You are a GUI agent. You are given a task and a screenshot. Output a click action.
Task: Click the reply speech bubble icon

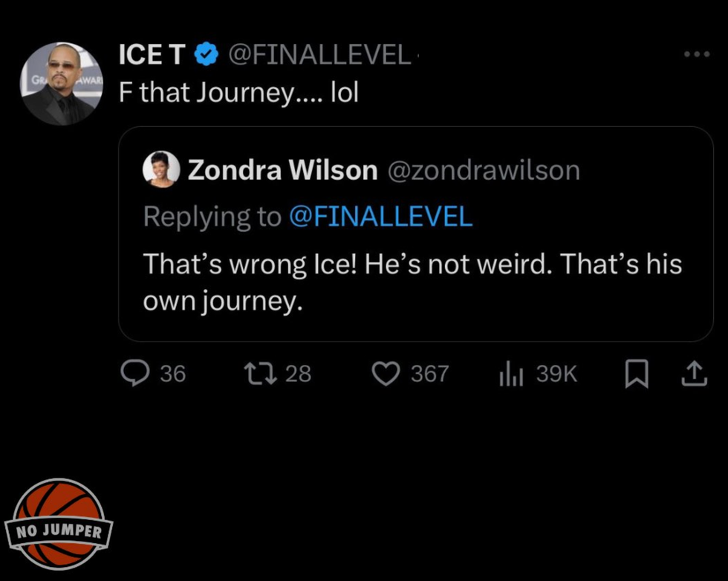pyautogui.click(x=134, y=373)
